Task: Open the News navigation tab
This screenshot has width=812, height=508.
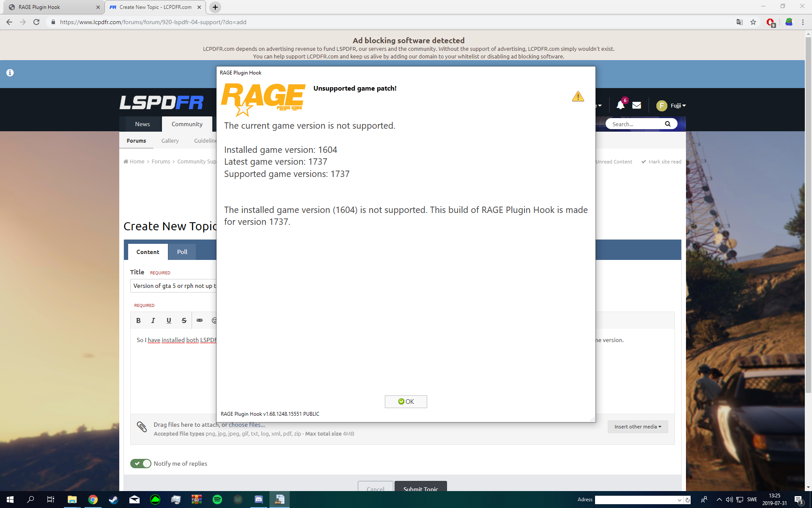Action: click(143, 124)
